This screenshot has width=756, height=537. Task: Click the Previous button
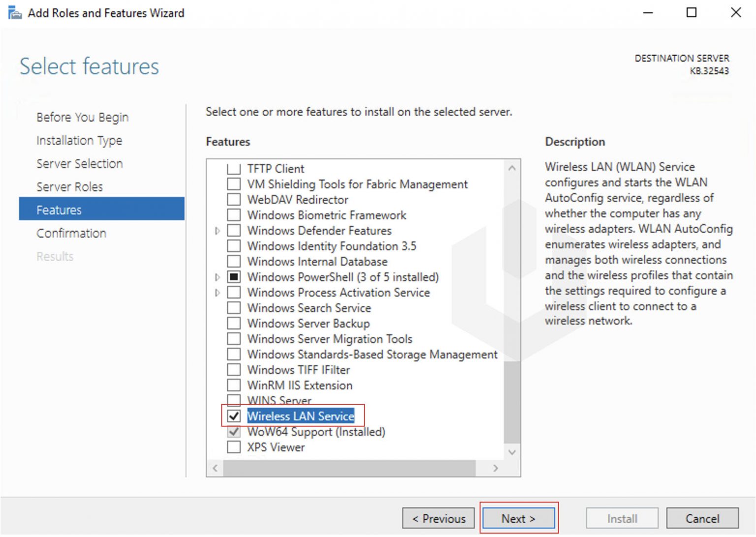(438, 518)
